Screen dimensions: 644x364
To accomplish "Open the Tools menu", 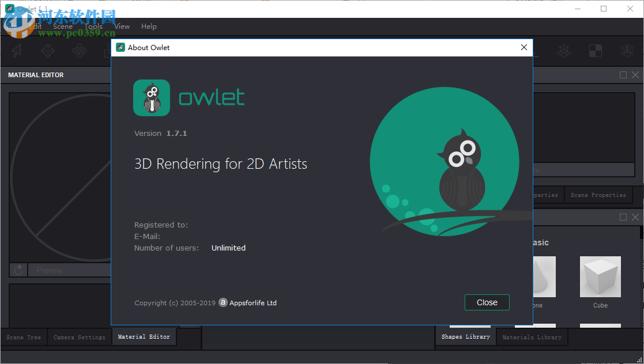I will (93, 26).
